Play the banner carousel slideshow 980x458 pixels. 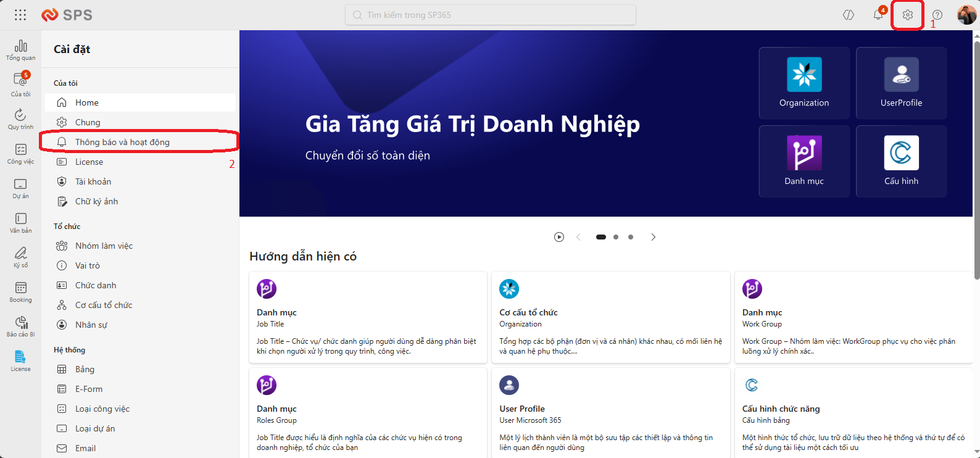tap(559, 237)
